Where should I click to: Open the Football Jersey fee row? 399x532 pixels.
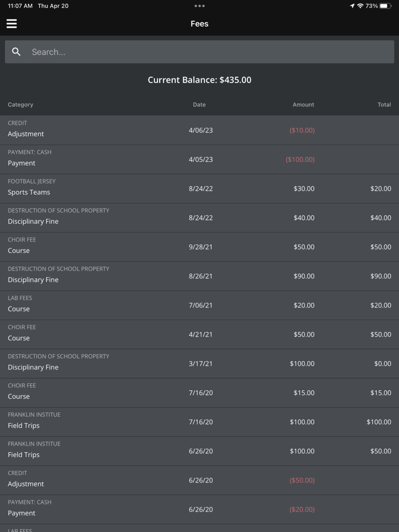point(199,189)
